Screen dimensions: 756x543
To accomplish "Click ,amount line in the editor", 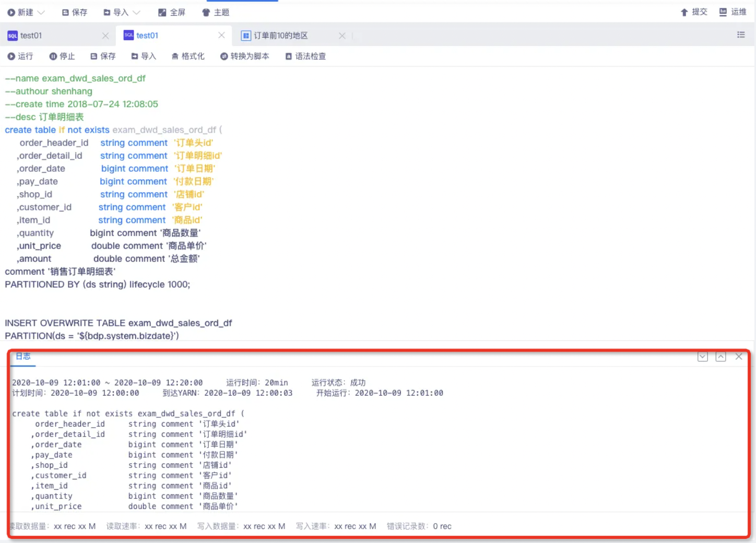I will click(x=108, y=258).
